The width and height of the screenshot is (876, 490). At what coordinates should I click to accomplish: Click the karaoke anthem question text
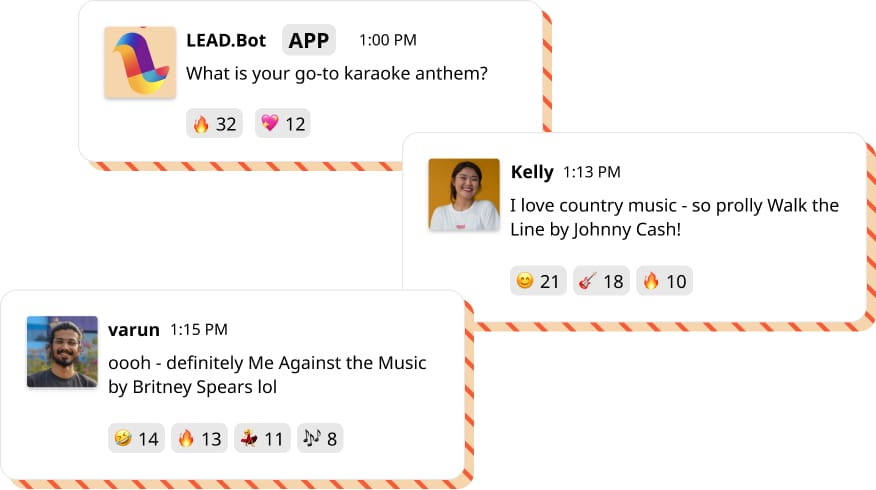(337, 74)
